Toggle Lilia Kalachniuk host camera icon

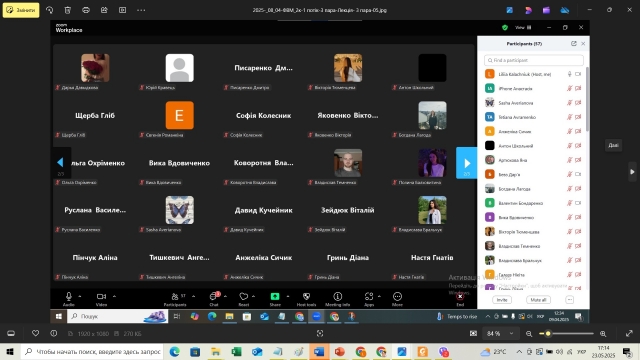tap(578, 74)
